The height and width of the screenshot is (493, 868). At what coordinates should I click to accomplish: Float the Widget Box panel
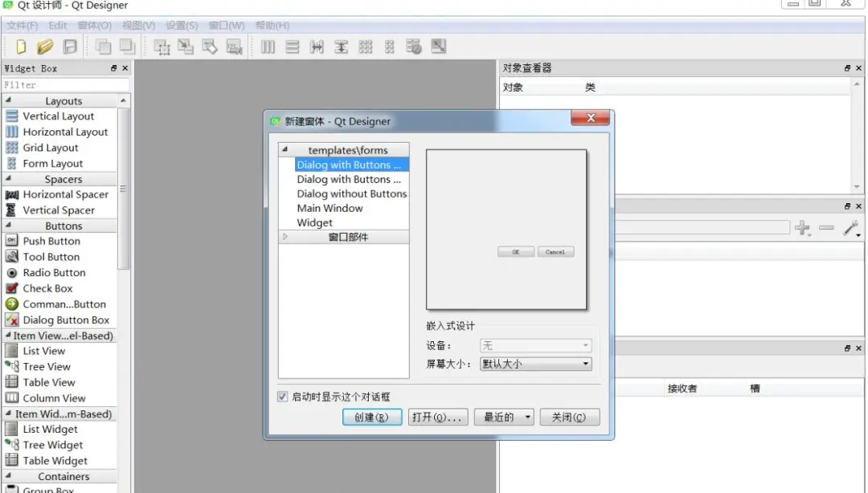(x=113, y=68)
